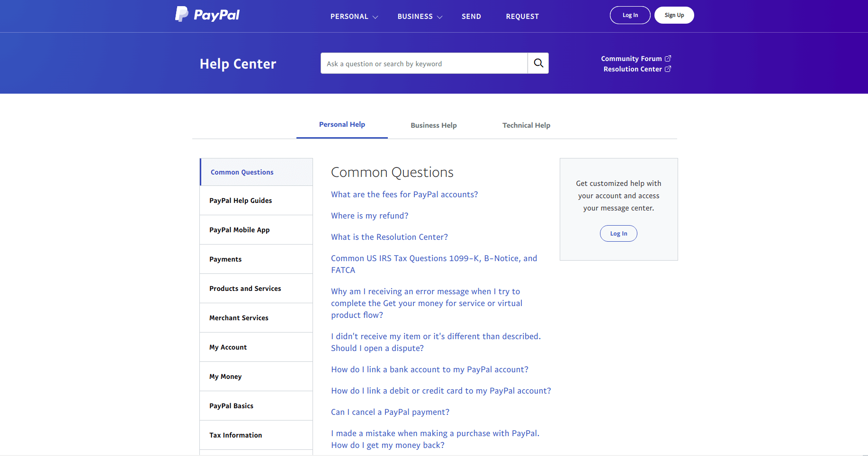Open Community Forum external link icon
Viewport: 868px width, 456px height.
[x=668, y=59]
